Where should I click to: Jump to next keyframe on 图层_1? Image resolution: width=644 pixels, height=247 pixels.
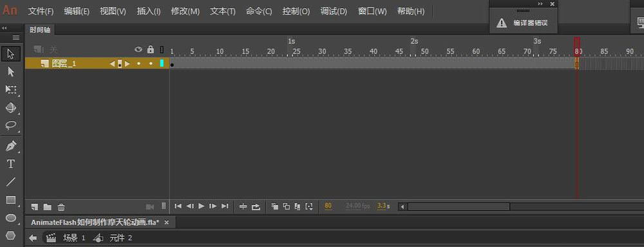[x=128, y=64]
